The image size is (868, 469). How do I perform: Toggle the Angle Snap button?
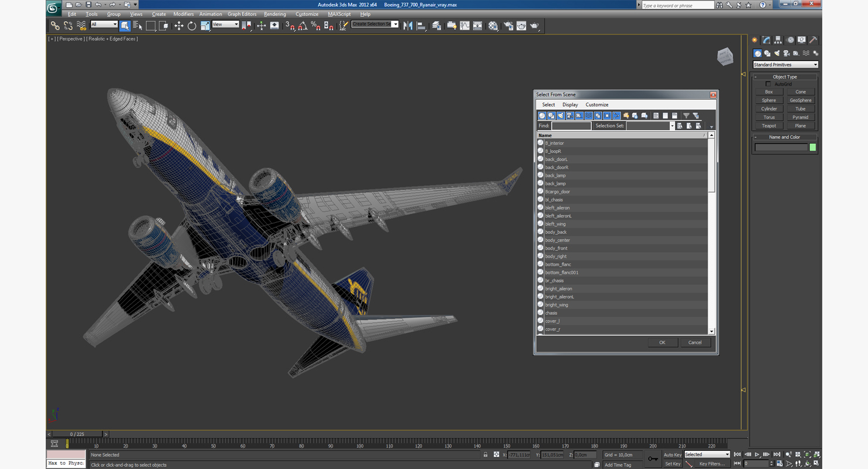303,26
